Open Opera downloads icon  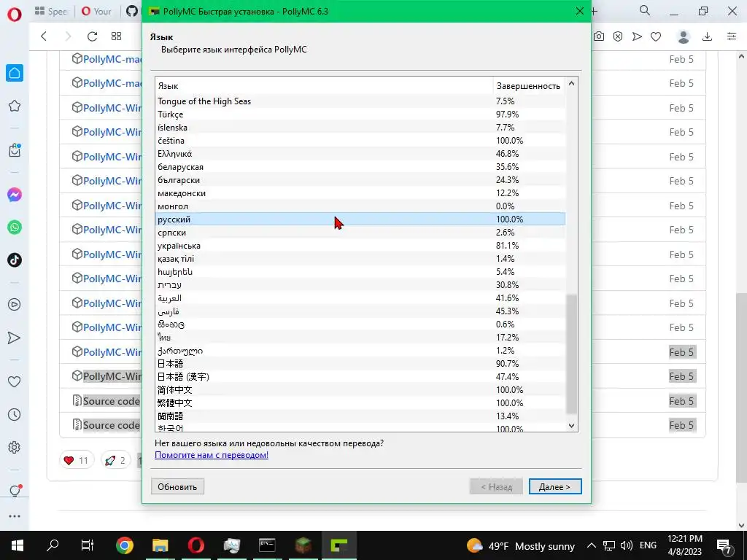[708, 36]
